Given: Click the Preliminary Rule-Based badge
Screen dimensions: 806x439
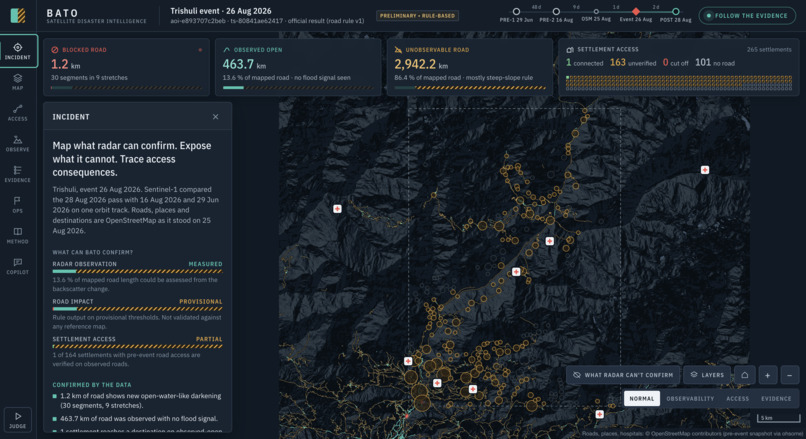Looking at the screenshot, I should (417, 15).
